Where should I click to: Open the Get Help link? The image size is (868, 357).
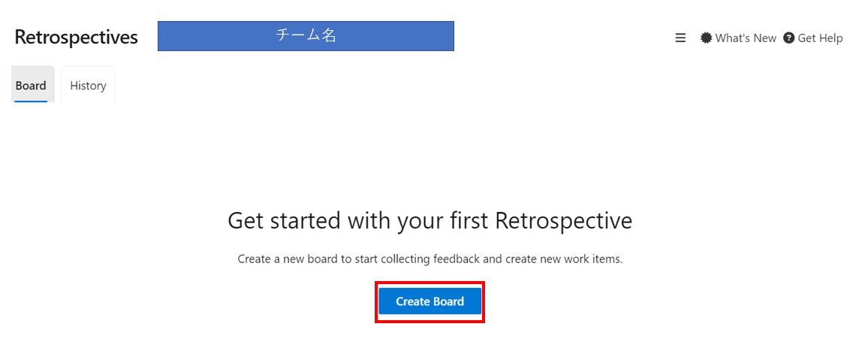813,38
